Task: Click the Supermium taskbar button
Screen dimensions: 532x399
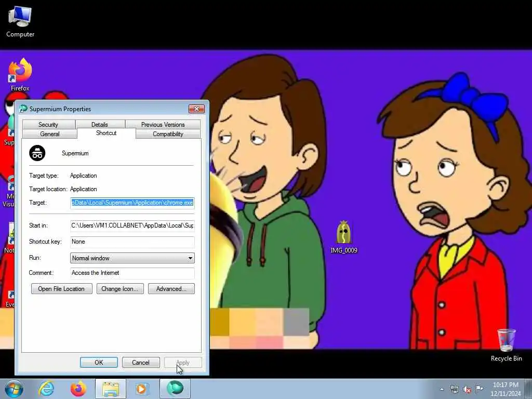Action: (175, 389)
